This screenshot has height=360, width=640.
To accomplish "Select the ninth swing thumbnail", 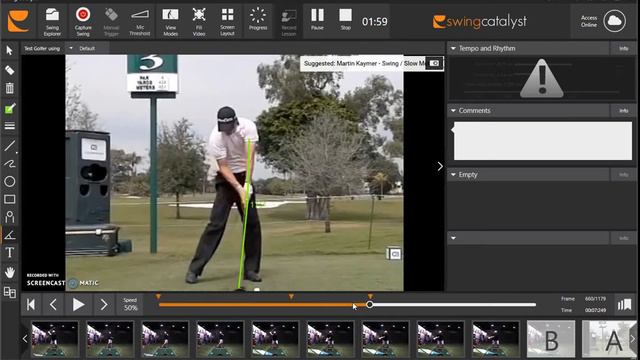I will point(496,339).
